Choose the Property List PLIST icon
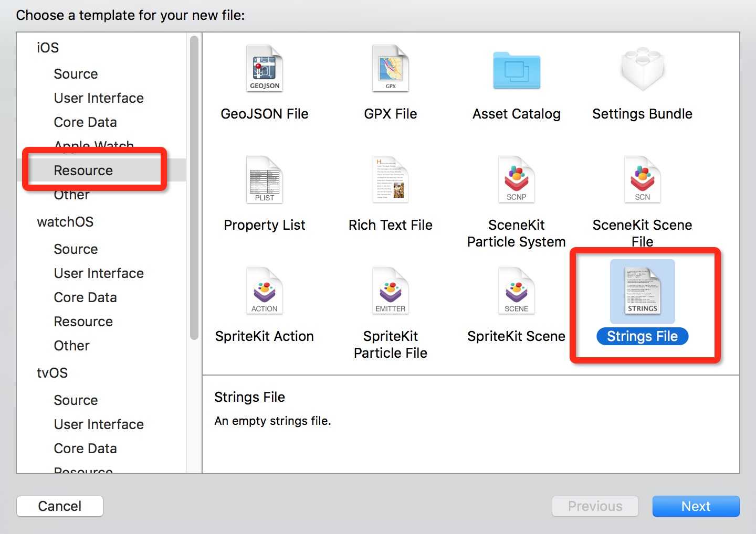 pos(265,180)
